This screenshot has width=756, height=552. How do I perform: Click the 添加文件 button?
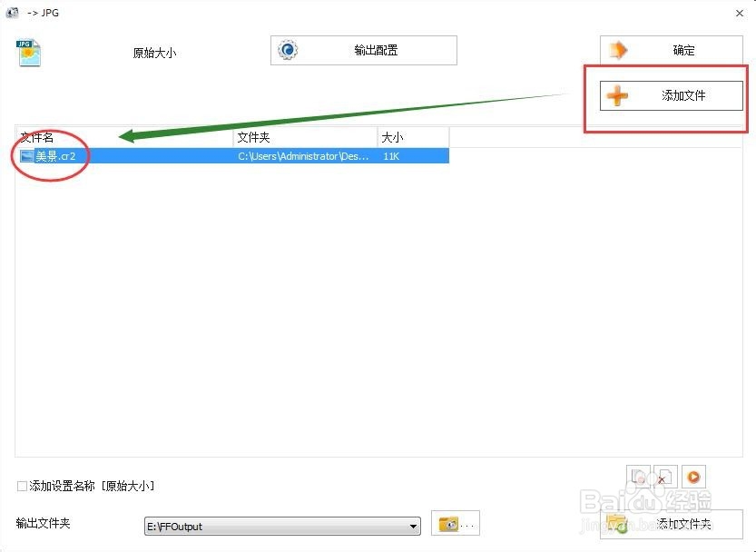tap(672, 95)
